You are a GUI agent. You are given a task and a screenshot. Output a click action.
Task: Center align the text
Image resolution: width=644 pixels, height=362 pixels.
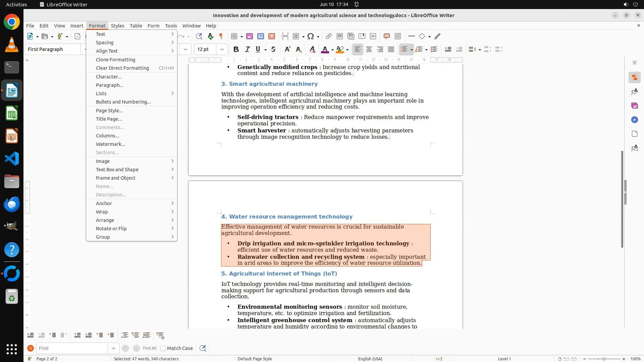pyautogui.click(x=369, y=49)
